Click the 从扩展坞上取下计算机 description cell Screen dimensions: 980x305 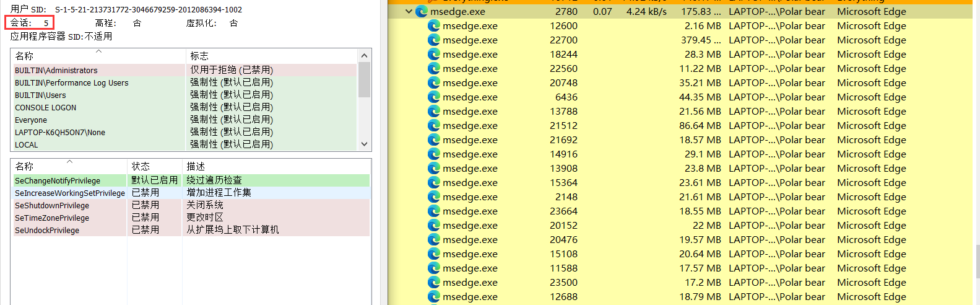(x=233, y=230)
